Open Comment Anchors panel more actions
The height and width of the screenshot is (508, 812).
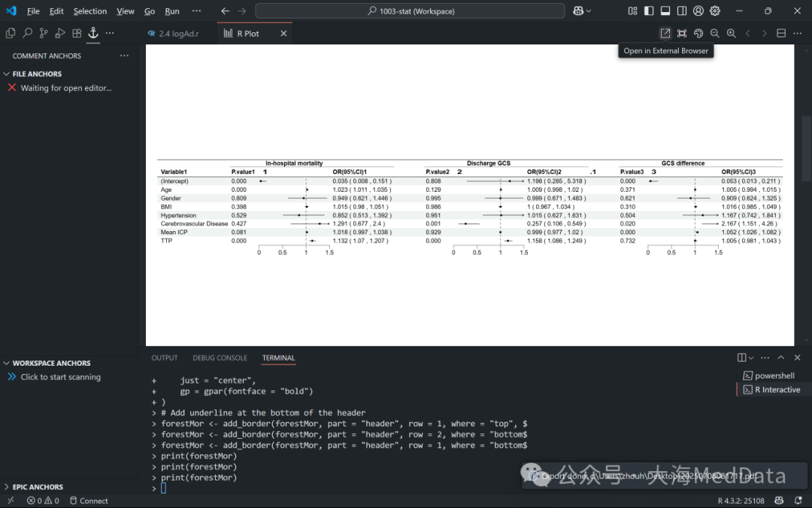(x=124, y=56)
